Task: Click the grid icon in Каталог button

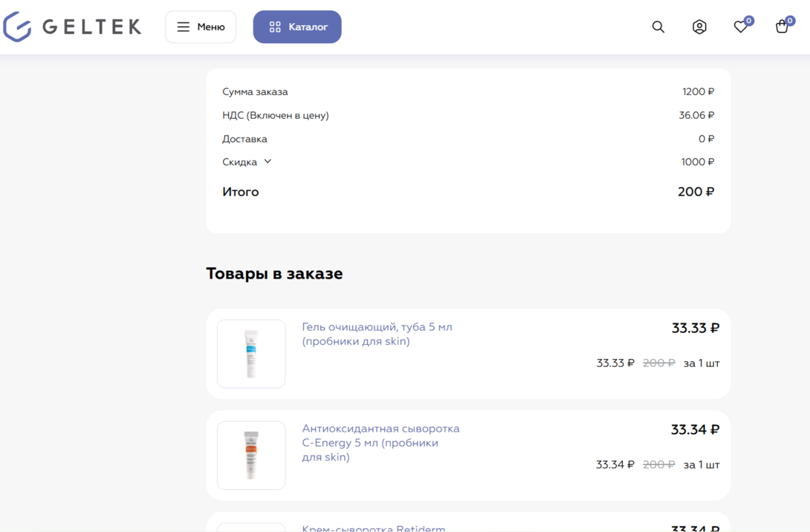Action: pyautogui.click(x=275, y=27)
